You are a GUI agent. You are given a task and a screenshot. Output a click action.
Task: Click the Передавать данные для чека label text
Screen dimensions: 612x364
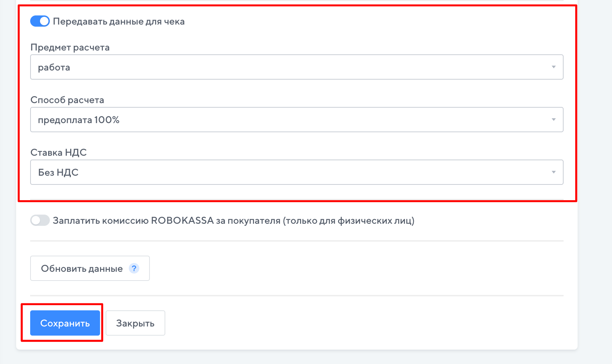pos(119,22)
